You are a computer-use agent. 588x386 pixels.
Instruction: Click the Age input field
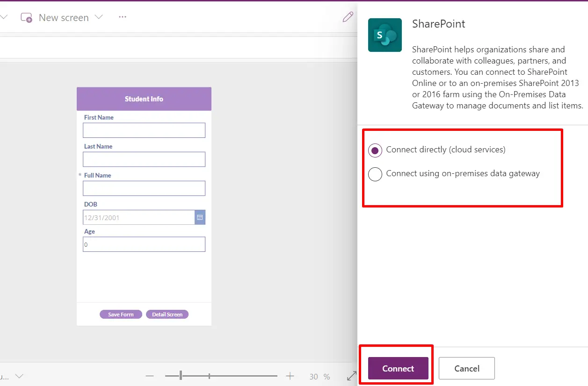(x=144, y=244)
